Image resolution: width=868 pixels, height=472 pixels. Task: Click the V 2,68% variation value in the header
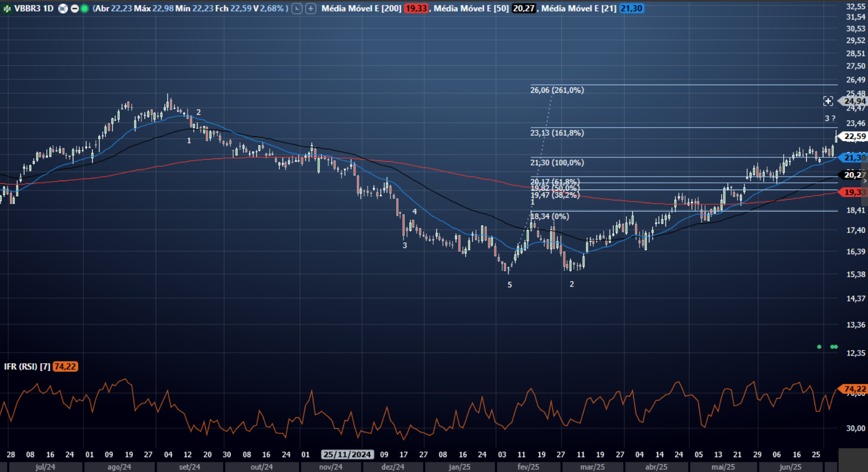pos(269,8)
